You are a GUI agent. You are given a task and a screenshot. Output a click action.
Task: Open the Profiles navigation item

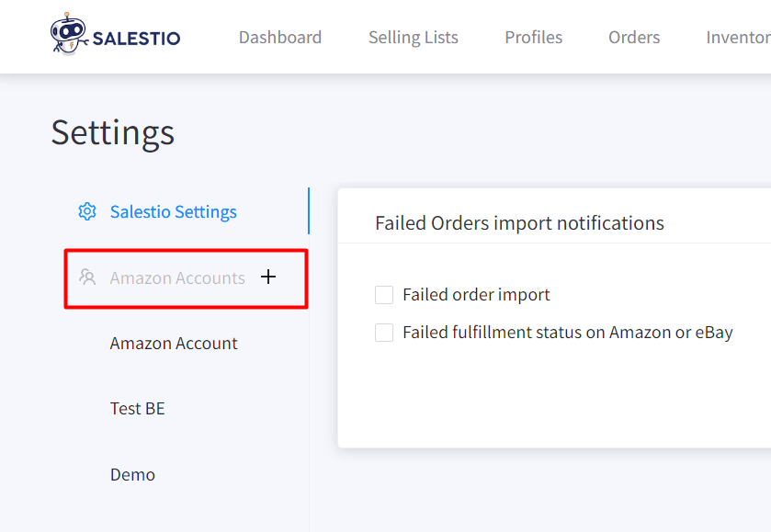coord(534,38)
